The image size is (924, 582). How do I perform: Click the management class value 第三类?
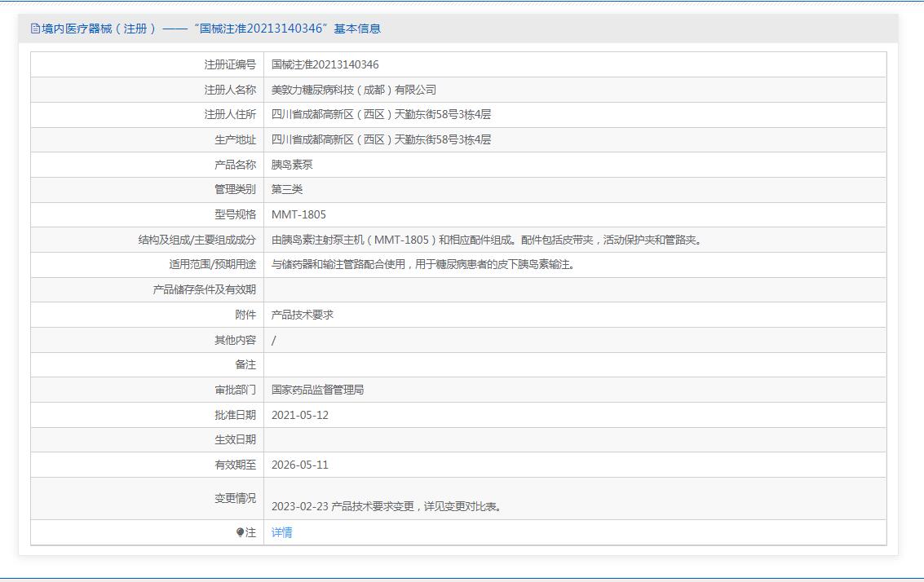287,189
